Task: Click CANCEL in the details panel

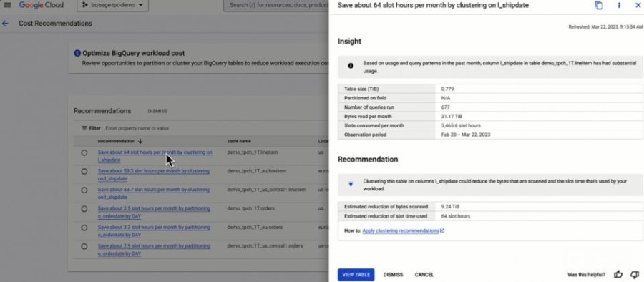Action: point(424,275)
